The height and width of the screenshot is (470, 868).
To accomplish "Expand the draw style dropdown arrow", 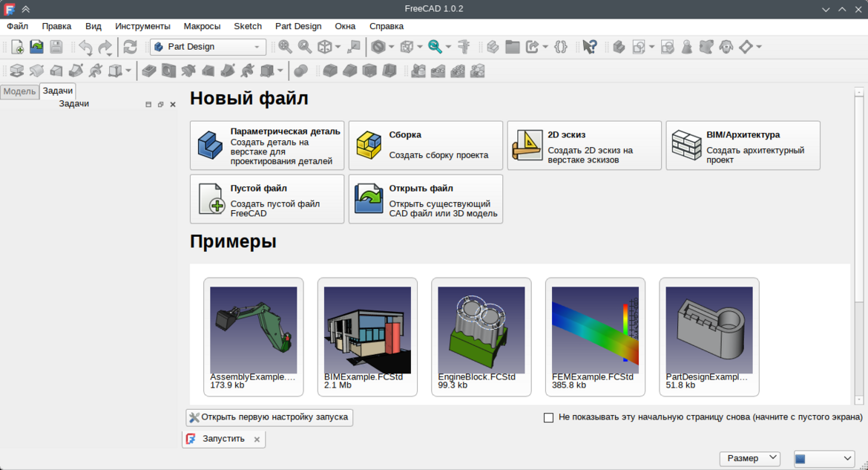I will point(391,47).
